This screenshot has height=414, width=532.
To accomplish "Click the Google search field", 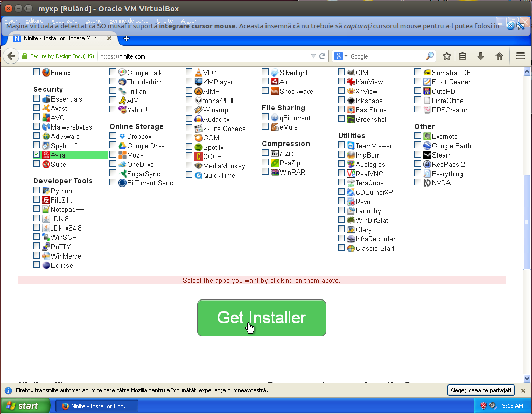I will click(387, 56).
